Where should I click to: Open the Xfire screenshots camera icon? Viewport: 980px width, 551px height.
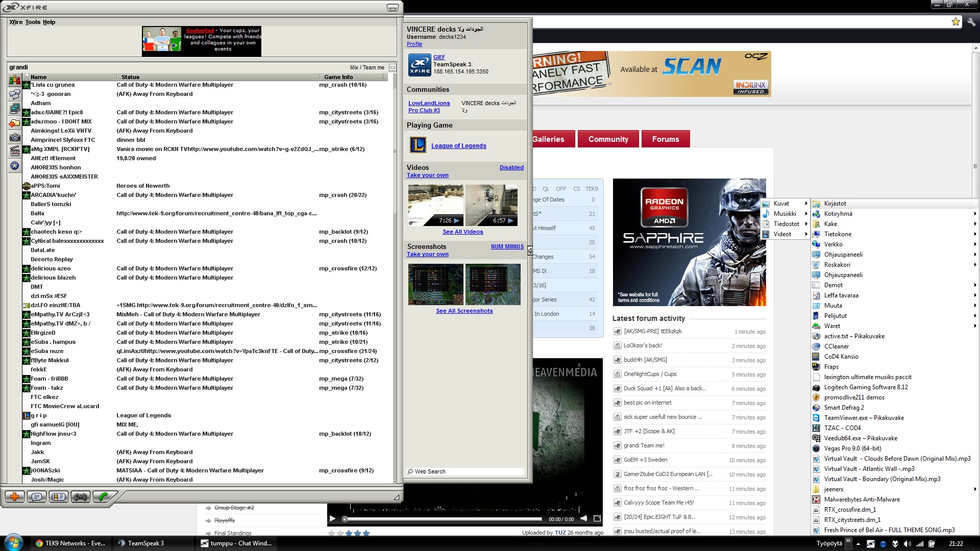[14, 137]
